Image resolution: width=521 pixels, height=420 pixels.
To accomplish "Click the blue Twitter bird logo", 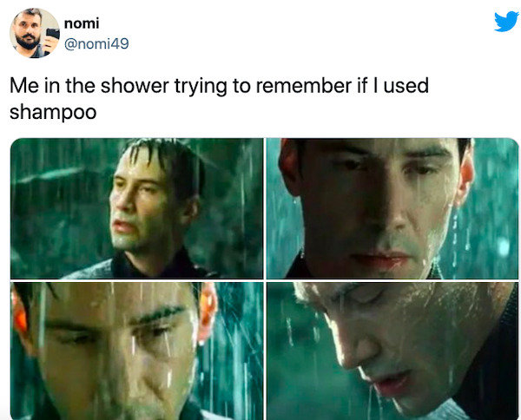I will 506,22.
